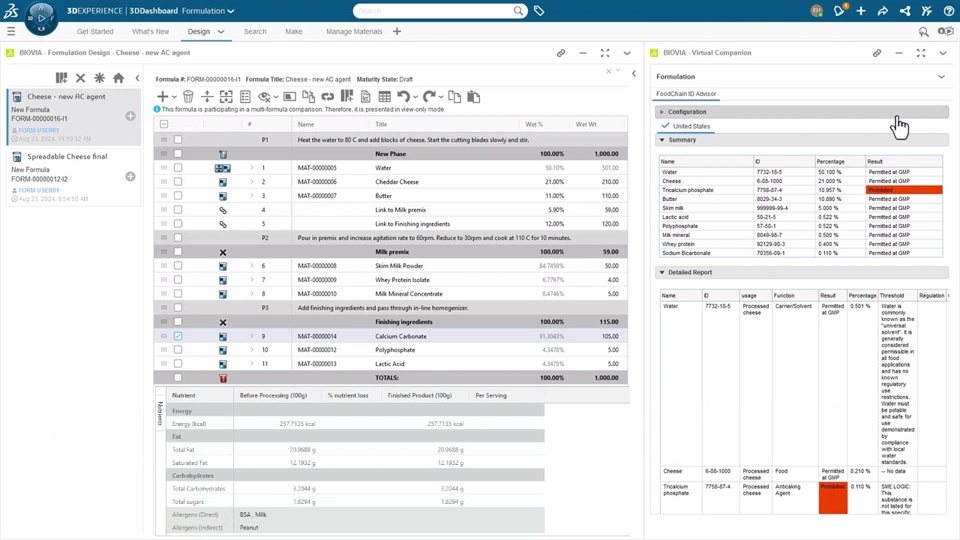The image size is (960, 540).
Task: Uncheck the Calcium Carbonate row checkbox
Action: (178, 336)
